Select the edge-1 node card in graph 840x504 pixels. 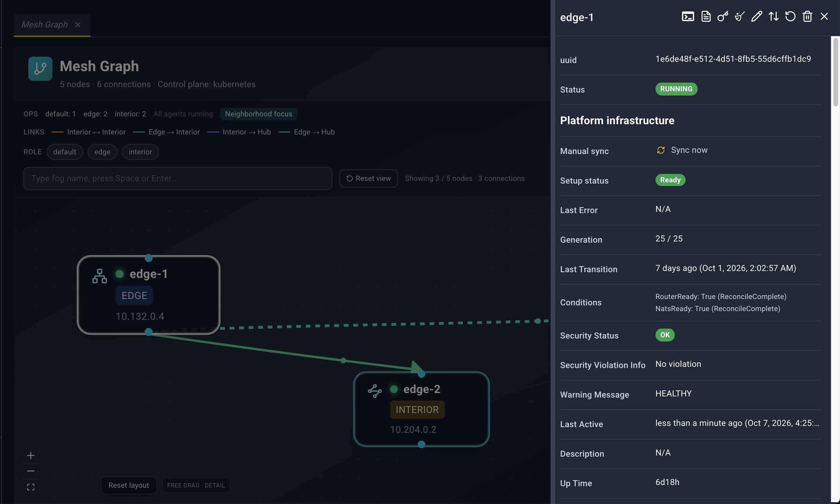pyautogui.click(x=148, y=295)
